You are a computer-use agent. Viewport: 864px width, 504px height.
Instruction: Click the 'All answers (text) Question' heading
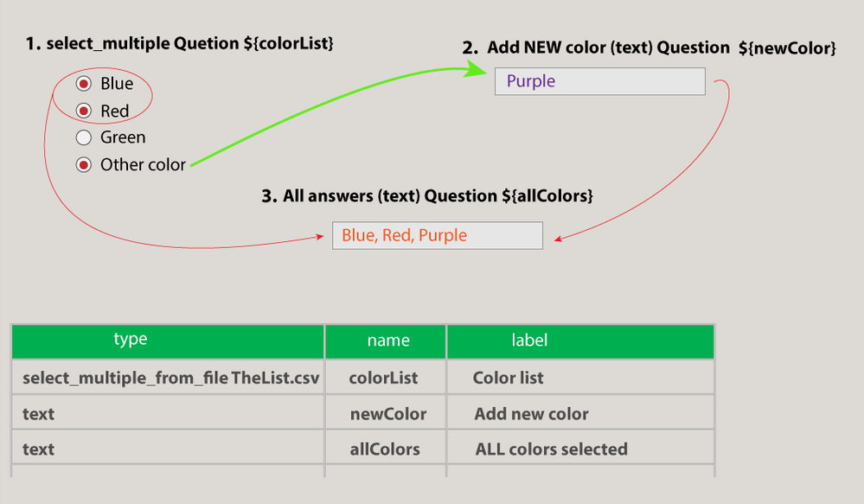click(x=426, y=196)
